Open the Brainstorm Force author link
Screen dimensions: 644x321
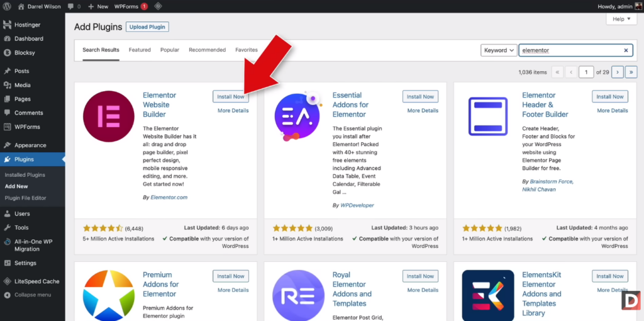click(x=552, y=181)
